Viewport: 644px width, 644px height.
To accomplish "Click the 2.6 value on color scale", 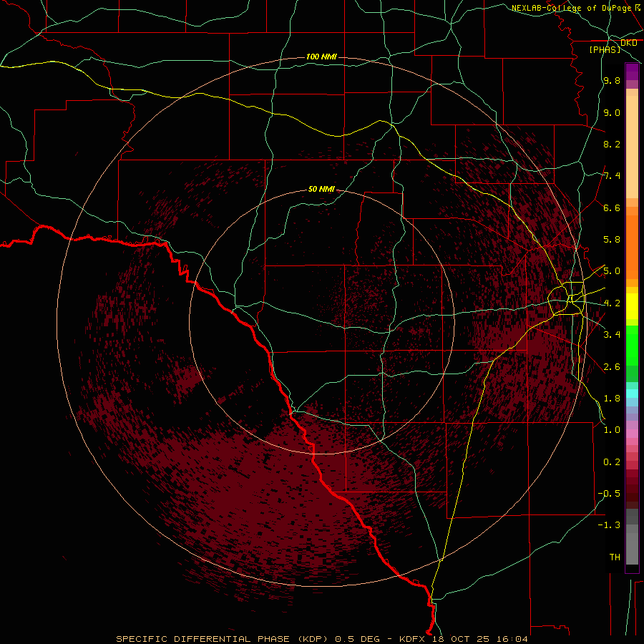I will [612, 367].
